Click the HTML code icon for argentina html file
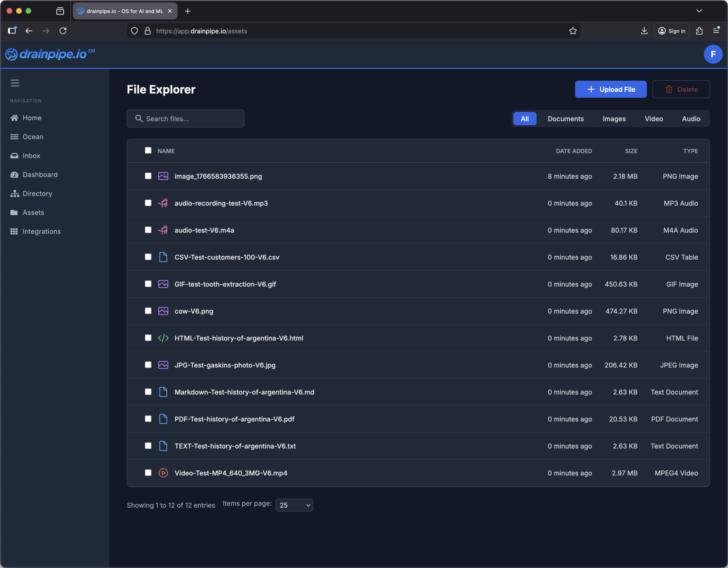The height and width of the screenshot is (568, 728). tap(163, 338)
